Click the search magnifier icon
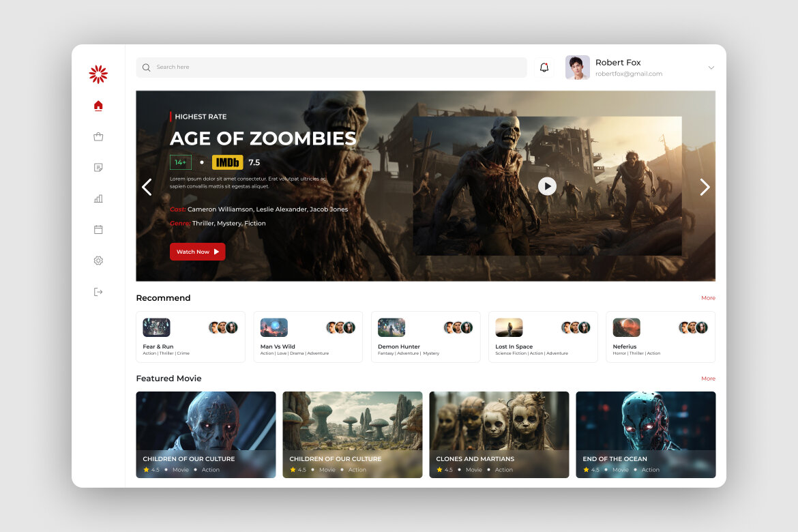The height and width of the screenshot is (532, 798). pyautogui.click(x=146, y=68)
